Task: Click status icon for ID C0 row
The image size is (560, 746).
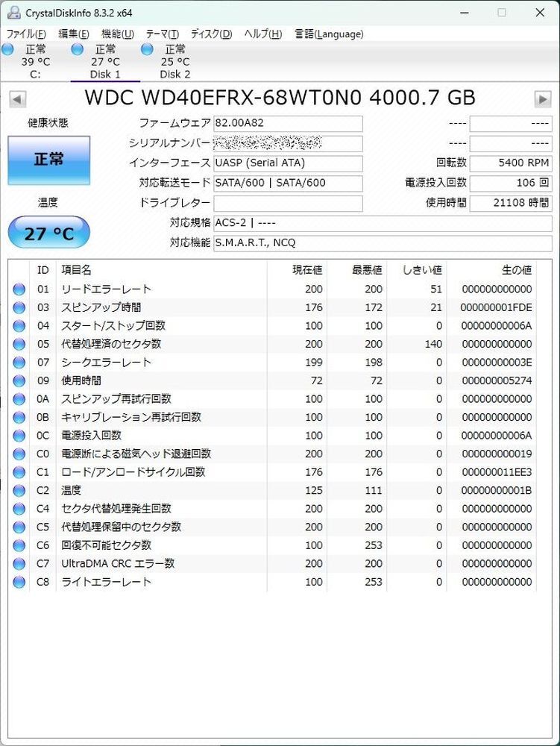Action: (x=19, y=454)
